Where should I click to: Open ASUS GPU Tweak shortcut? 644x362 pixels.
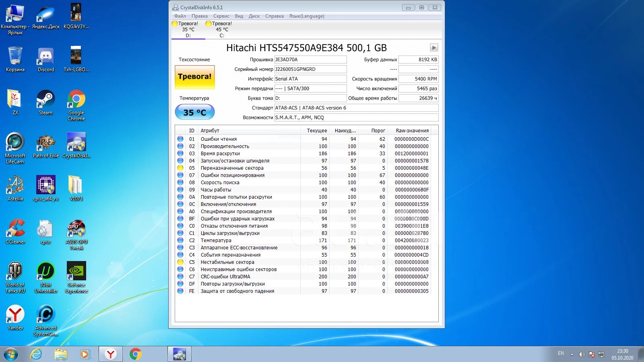(76, 234)
